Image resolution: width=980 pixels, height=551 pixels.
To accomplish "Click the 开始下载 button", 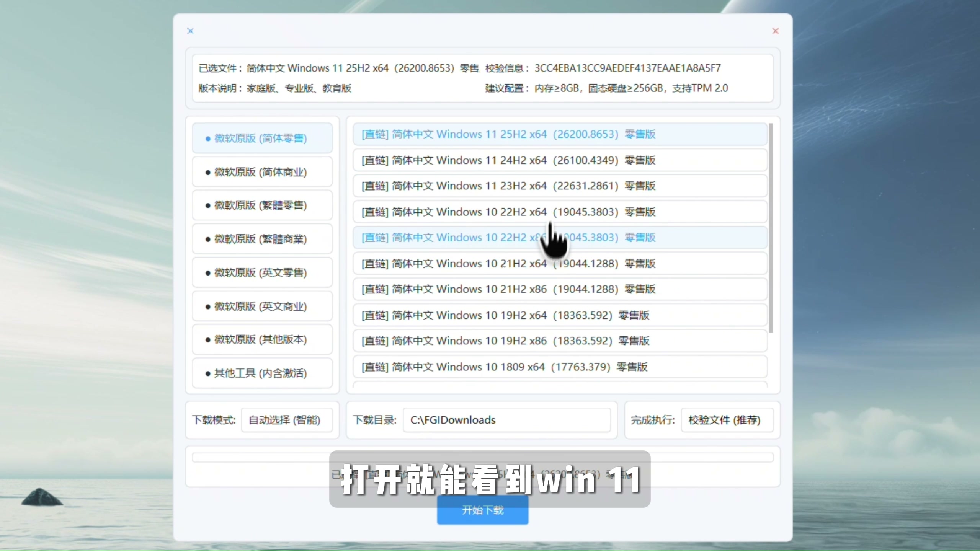I will pyautogui.click(x=483, y=510).
